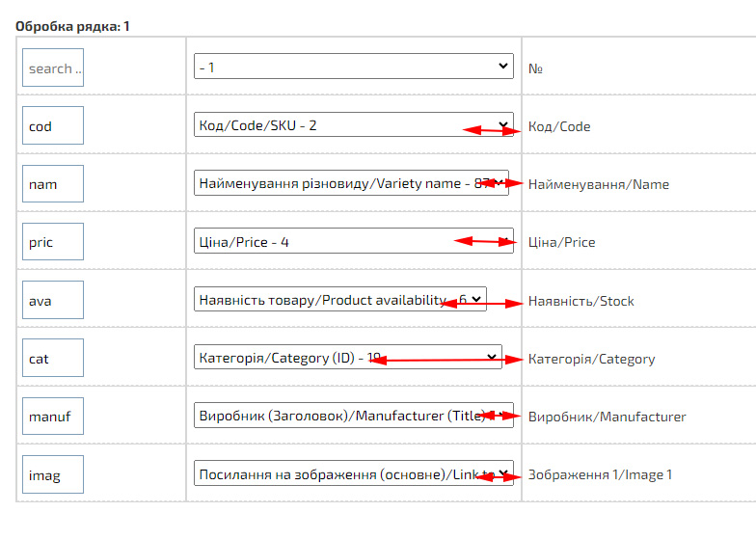Expand the Ціна/Price - 4 select box
This screenshot has height=539, width=756.
point(353,241)
